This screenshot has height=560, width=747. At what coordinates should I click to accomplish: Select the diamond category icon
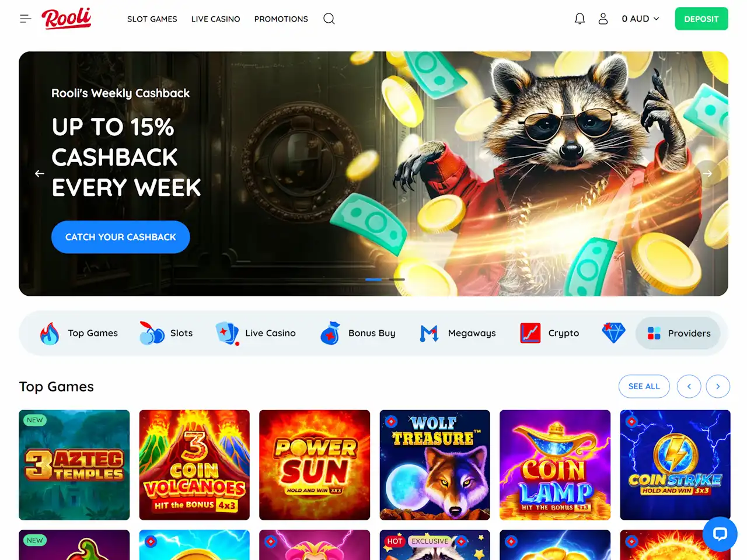pyautogui.click(x=613, y=333)
